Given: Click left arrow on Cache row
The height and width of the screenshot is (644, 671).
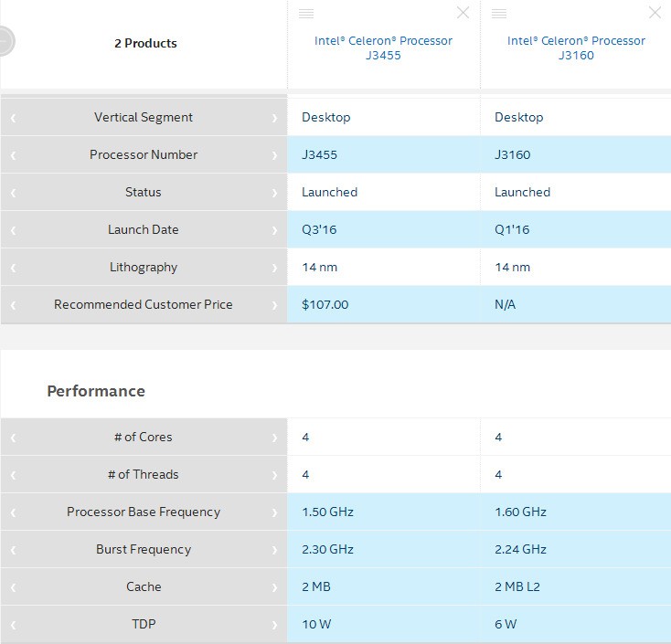Looking at the screenshot, I should coord(14,587).
